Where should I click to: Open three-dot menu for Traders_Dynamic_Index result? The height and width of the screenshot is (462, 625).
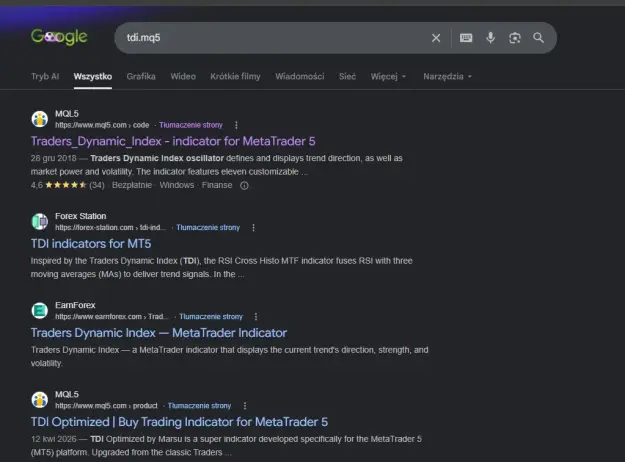pos(236,125)
